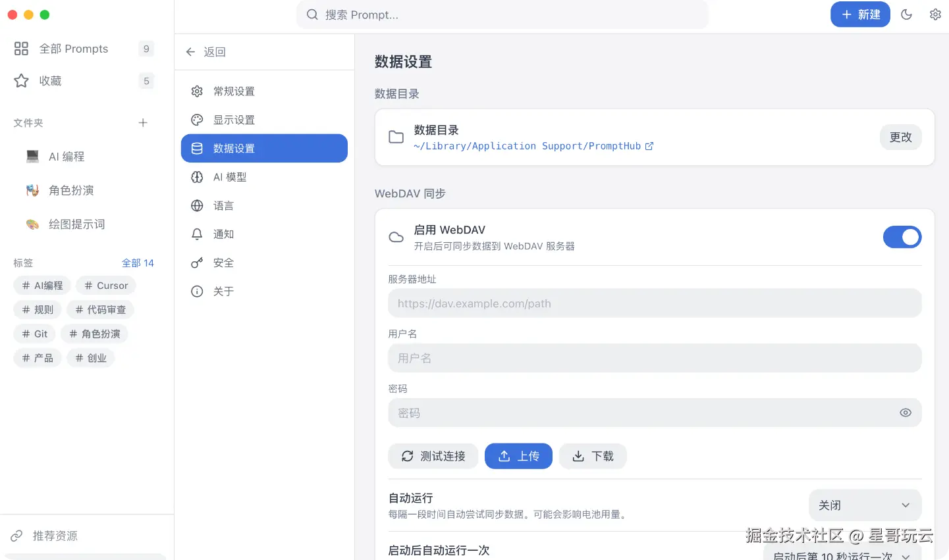Click the 全部 Prompts grid icon

[x=21, y=49]
